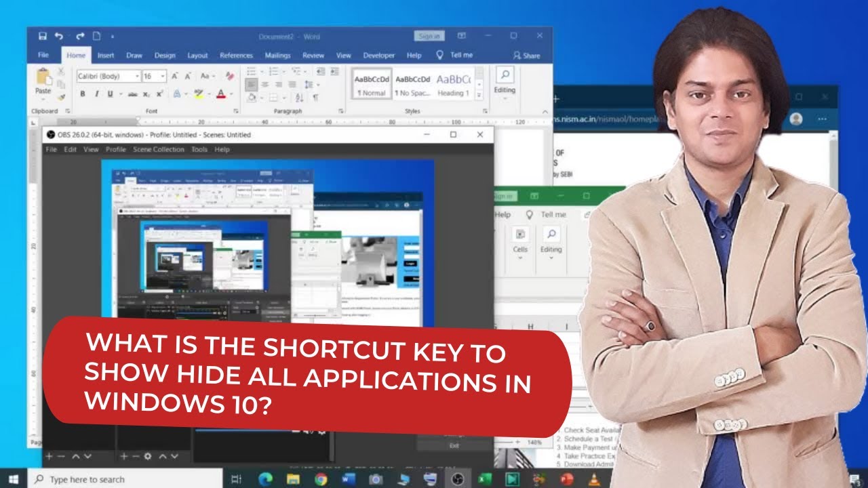868x488 pixels.
Task: Open browser profile avatar icon
Action: click(796, 119)
